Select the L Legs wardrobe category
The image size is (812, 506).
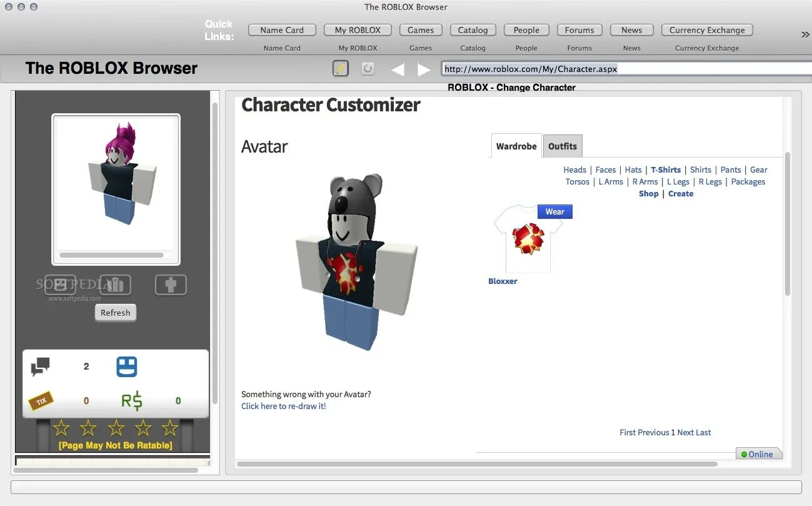point(678,181)
